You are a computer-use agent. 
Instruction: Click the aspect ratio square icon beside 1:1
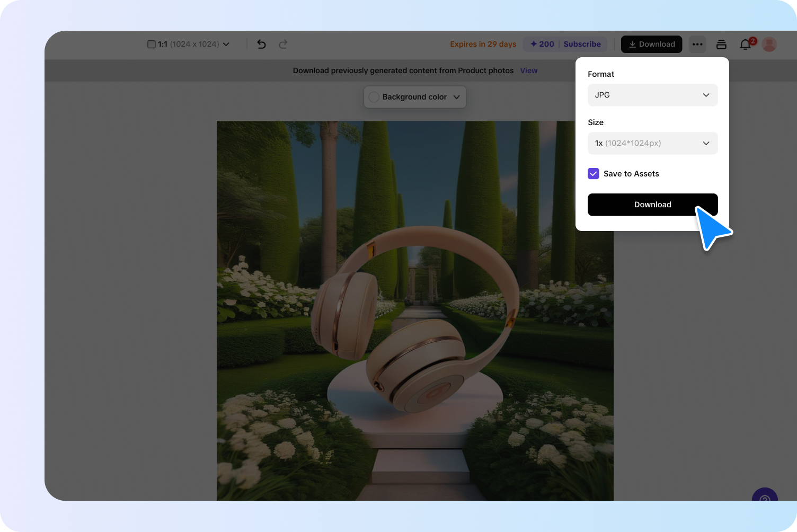[151, 44]
